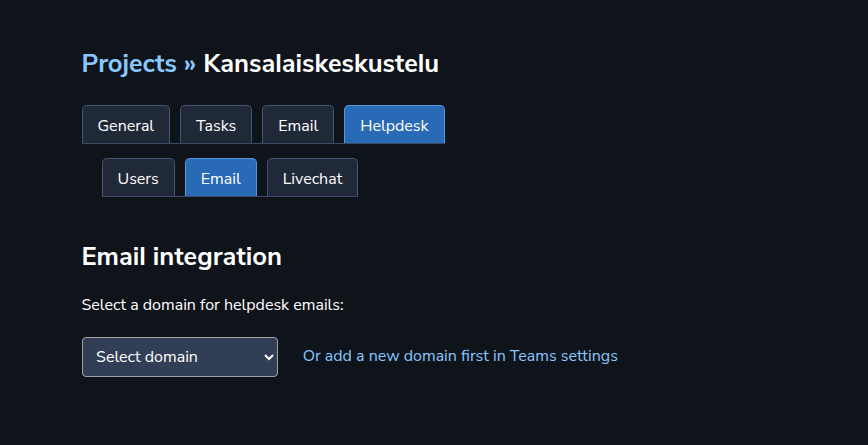Image resolution: width=868 pixels, height=445 pixels.
Task: Click the Kansalaiskeskustelu project title
Action: 321,64
